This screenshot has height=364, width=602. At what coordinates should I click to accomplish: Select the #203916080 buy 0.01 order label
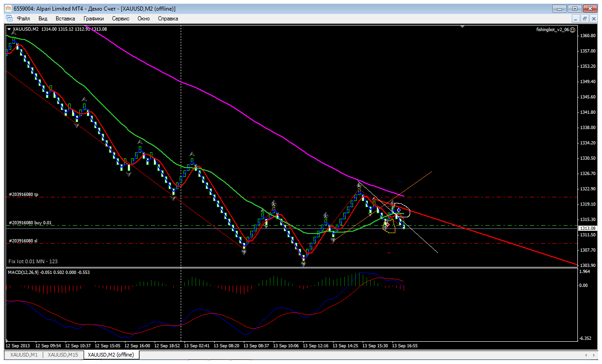pos(30,223)
